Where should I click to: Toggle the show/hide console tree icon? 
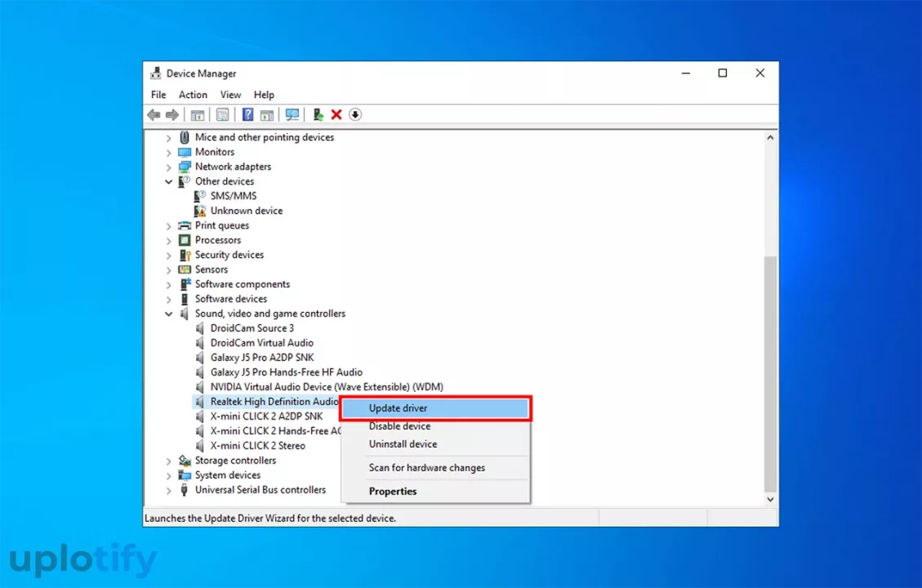[198, 114]
